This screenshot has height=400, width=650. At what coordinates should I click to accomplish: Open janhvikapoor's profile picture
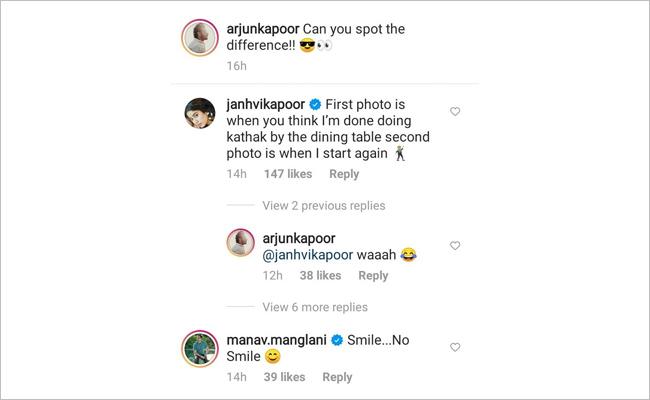coord(202,115)
